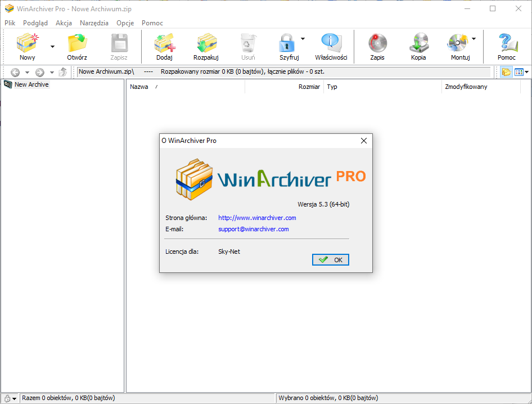Click the view mode grid icon
This screenshot has height=404, width=532.
(519, 72)
